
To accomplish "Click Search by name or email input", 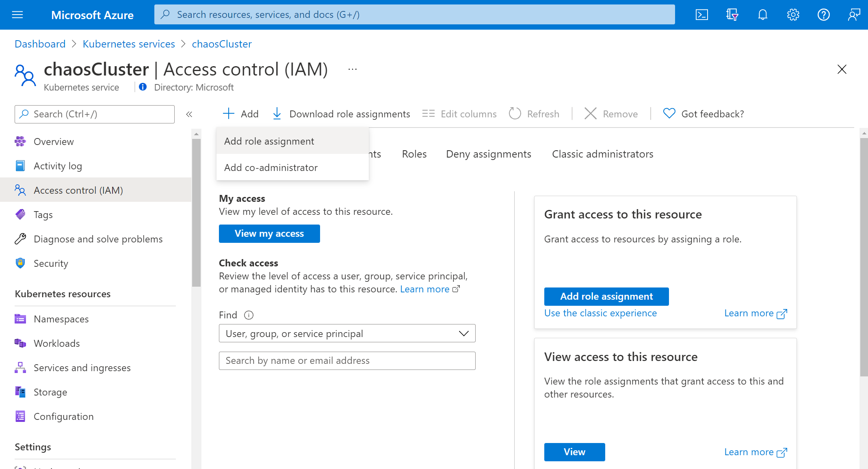I will [x=347, y=361].
